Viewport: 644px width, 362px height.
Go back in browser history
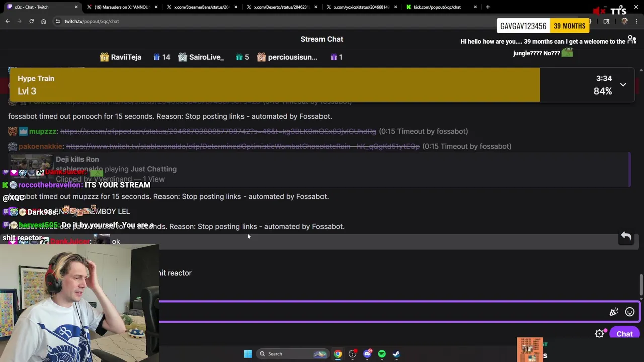8,21
